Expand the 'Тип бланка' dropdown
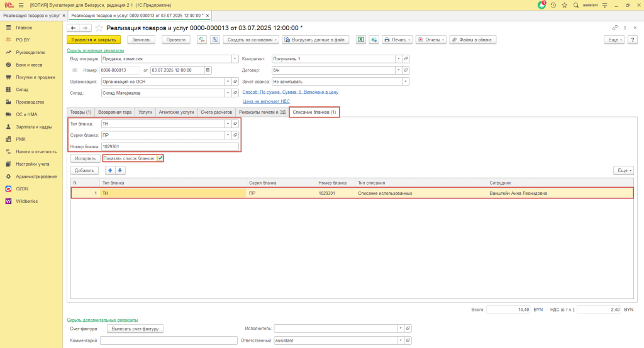 228,124
